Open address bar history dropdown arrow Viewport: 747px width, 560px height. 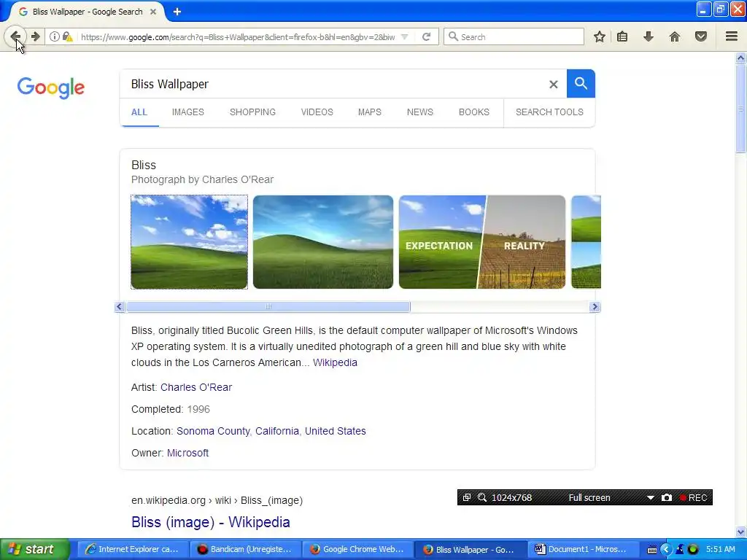(404, 36)
